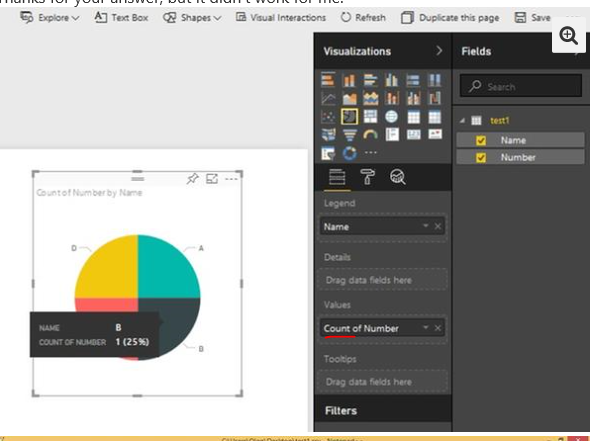Select the filled map visualization
The height and width of the screenshot is (441, 597).
pyautogui.click(x=328, y=134)
